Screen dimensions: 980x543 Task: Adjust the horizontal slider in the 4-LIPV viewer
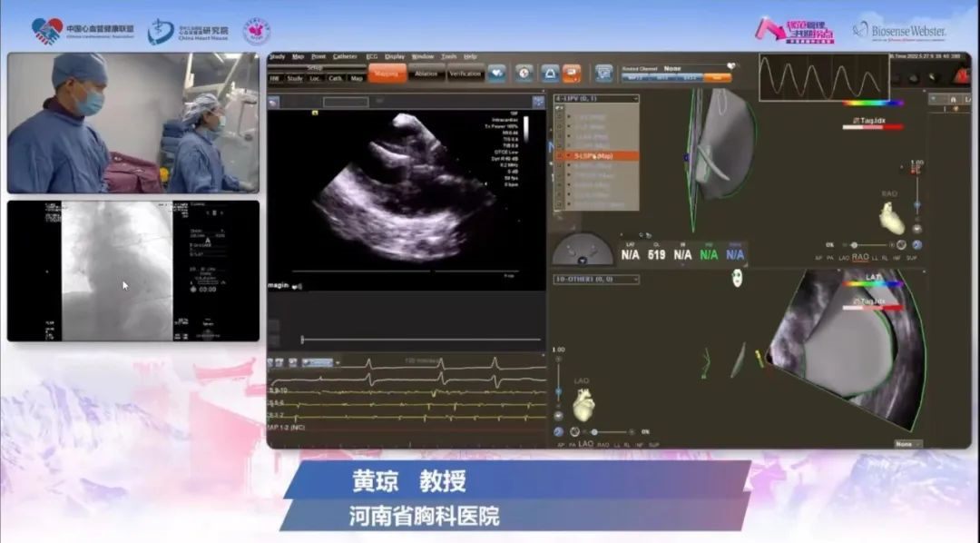869,245
